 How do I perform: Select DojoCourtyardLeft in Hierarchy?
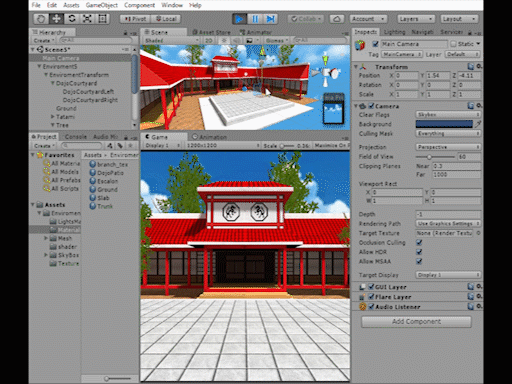click(x=88, y=92)
